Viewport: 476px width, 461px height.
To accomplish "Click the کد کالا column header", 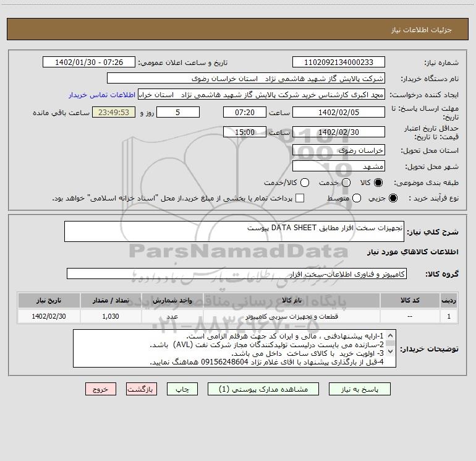I will click(x=410, y=300).
